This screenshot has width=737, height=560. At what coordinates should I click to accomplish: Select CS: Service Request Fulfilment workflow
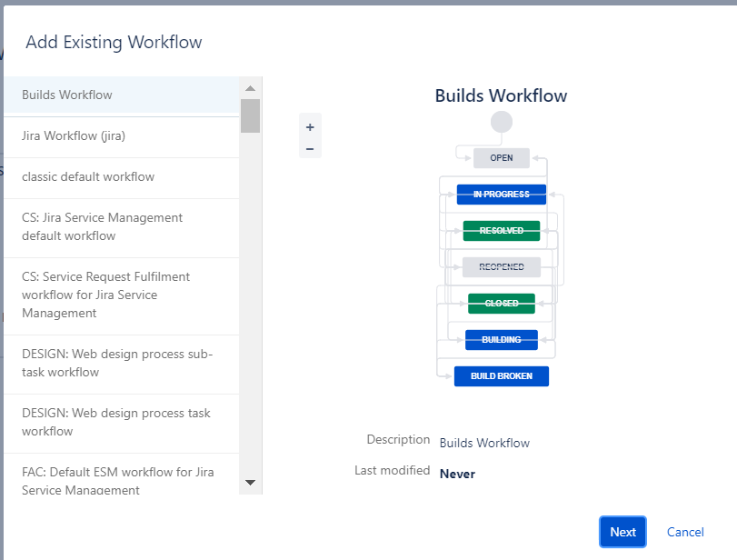tap(122, 295)
